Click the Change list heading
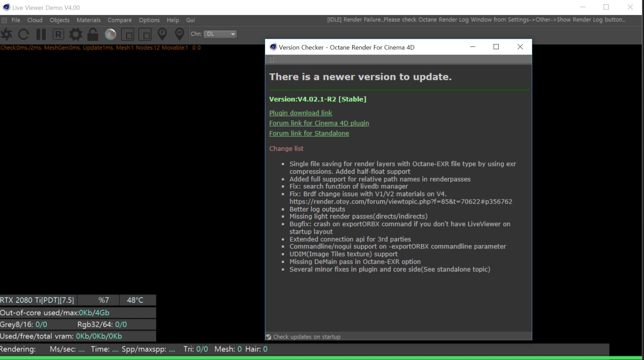This screenshot has height=360, width=644. click(286, 149)
